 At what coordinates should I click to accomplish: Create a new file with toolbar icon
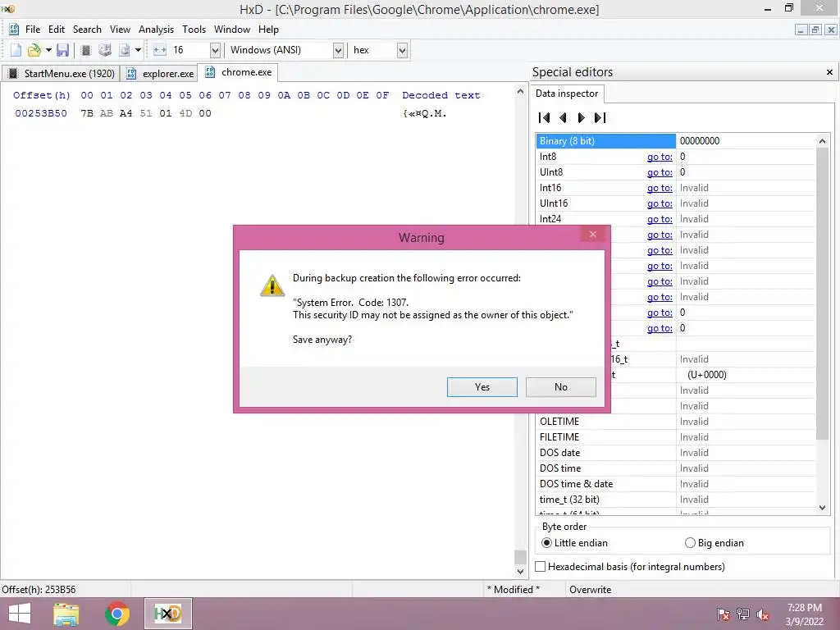point(16,50)
